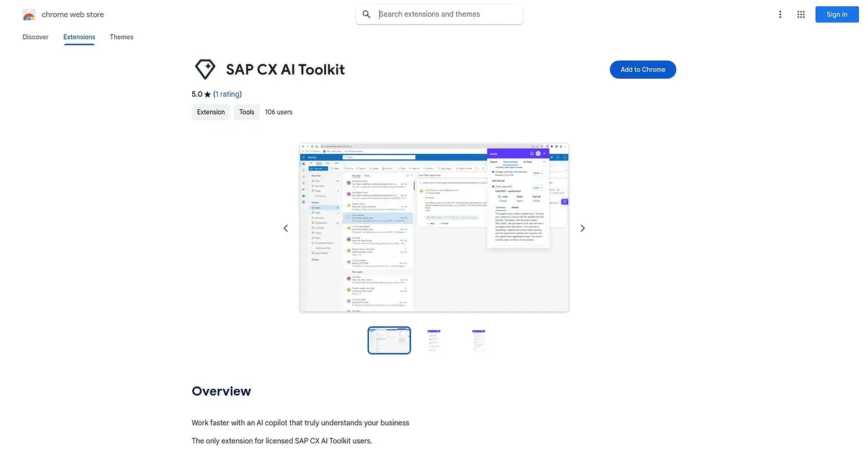The width and height of the screenshot is (868, 452).
Task: Click the SAP CX AI Toolkit heading
Action: coord(285,69)
